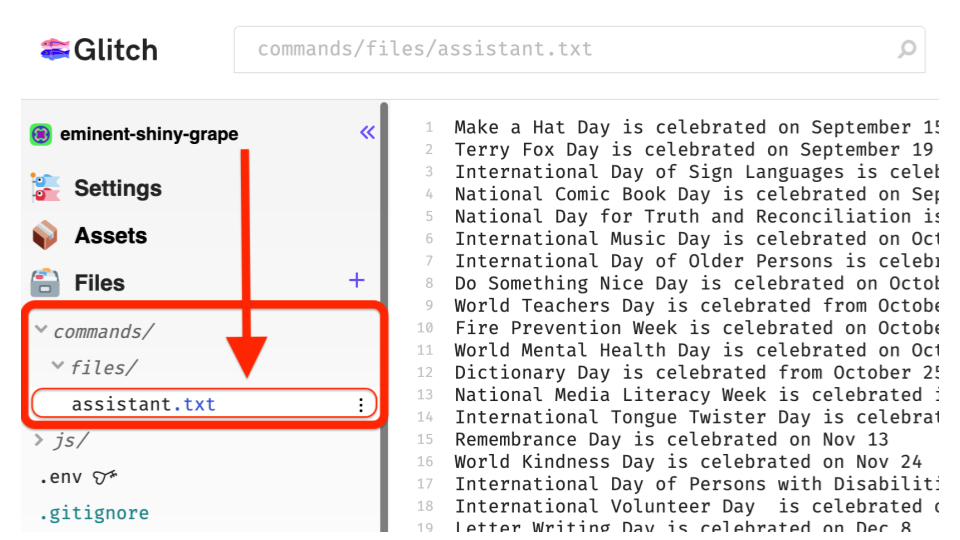This screenshot has height=540, width=960.
Task: Open the Assets menu item
Action: [x=110, y=236]
